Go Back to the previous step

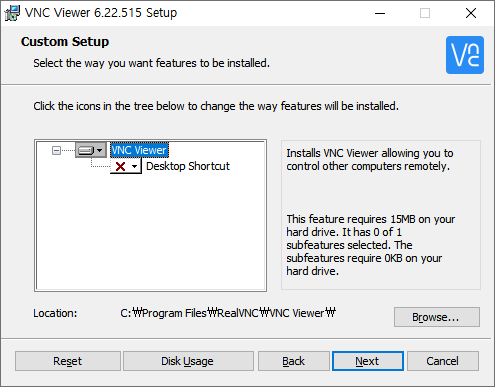(293, 361)
